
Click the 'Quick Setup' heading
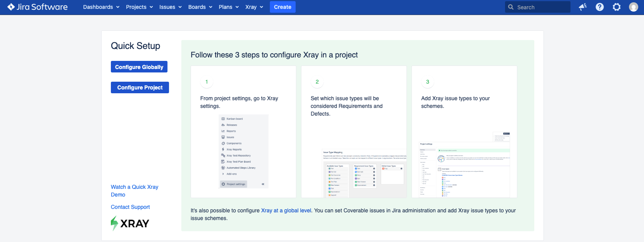[x=136, y=46]
